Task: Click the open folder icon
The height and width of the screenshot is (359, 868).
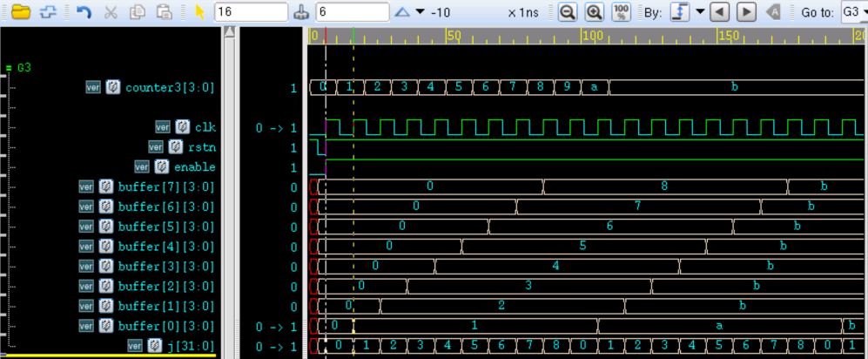Action: click(20, 12)
